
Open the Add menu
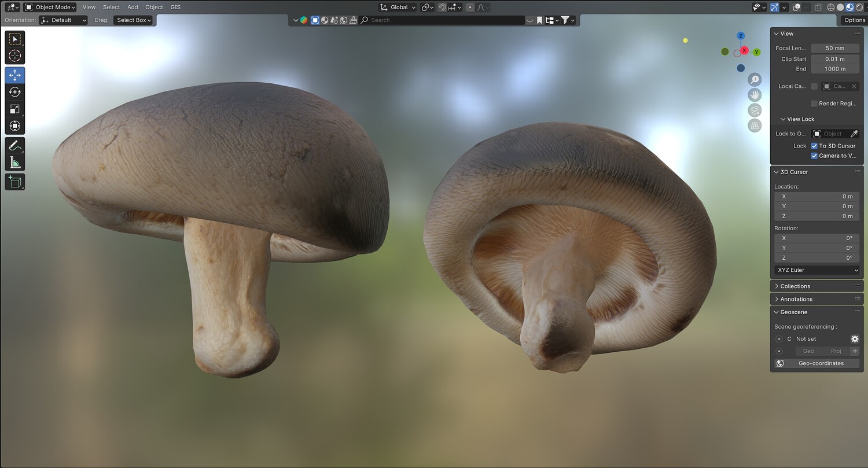coord(133,8)
